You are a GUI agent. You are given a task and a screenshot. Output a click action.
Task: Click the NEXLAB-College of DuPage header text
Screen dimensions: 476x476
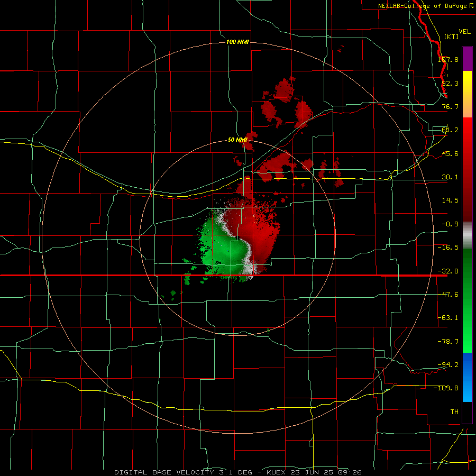click(426, 6)
